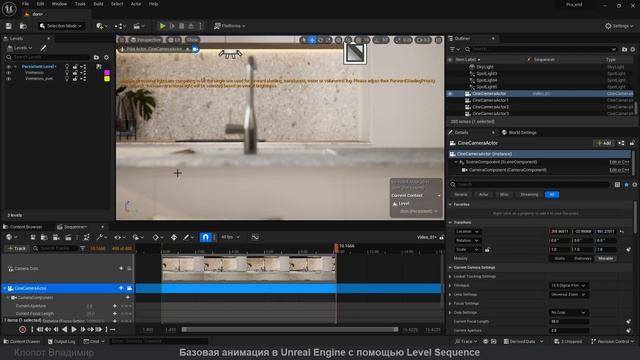Select the All filter in Details
Image resolution: width=640 pixels, height=360 pixels.
point(552,195)
